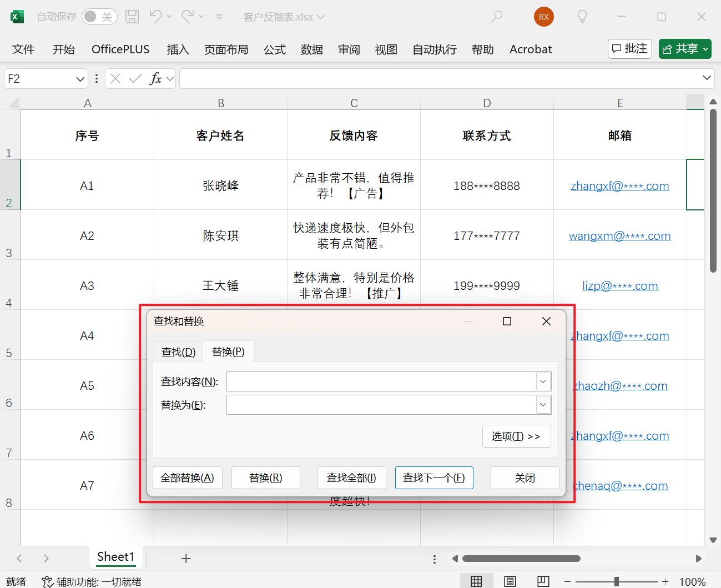Click the new sheet plus icon
The image size is (721, 588).
[x=186, y=557]
